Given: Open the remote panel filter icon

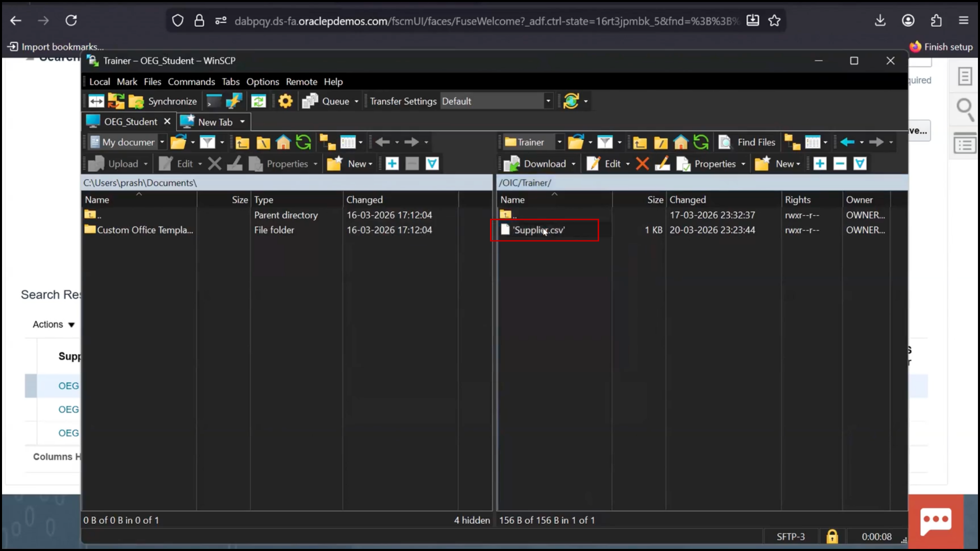Looking at the screenshot, I should tap(606, 142).
